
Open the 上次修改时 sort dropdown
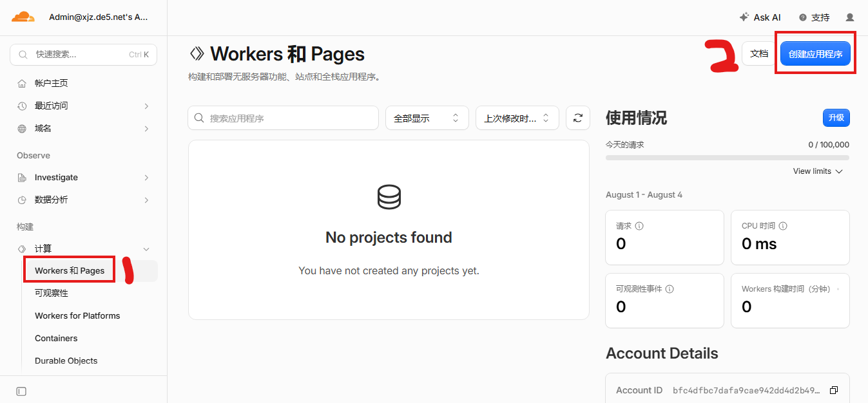click(517, 118)
